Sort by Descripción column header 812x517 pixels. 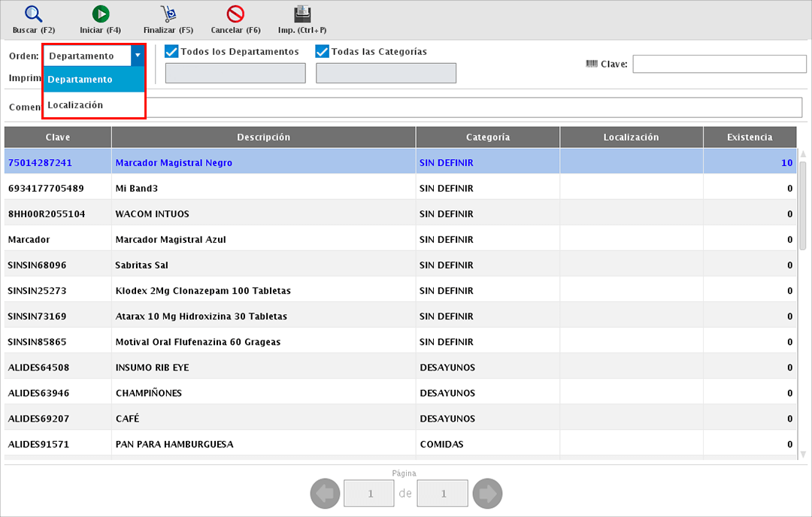[263, 137]
